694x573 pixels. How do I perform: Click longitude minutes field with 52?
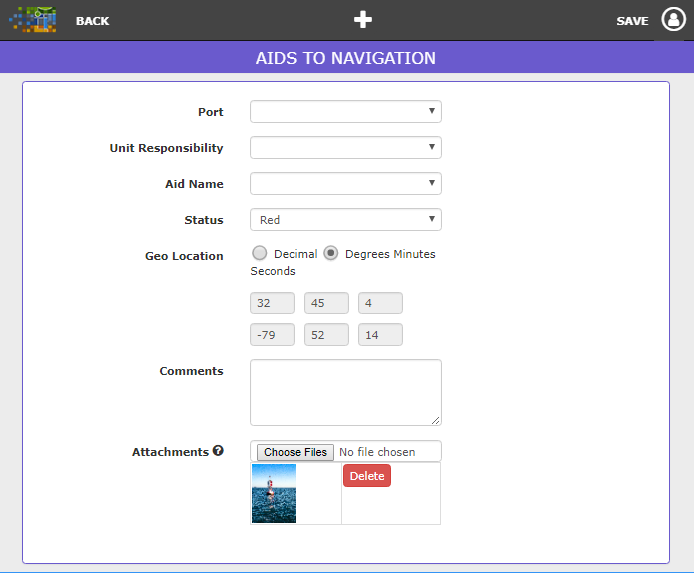click(x=326, y=335)
